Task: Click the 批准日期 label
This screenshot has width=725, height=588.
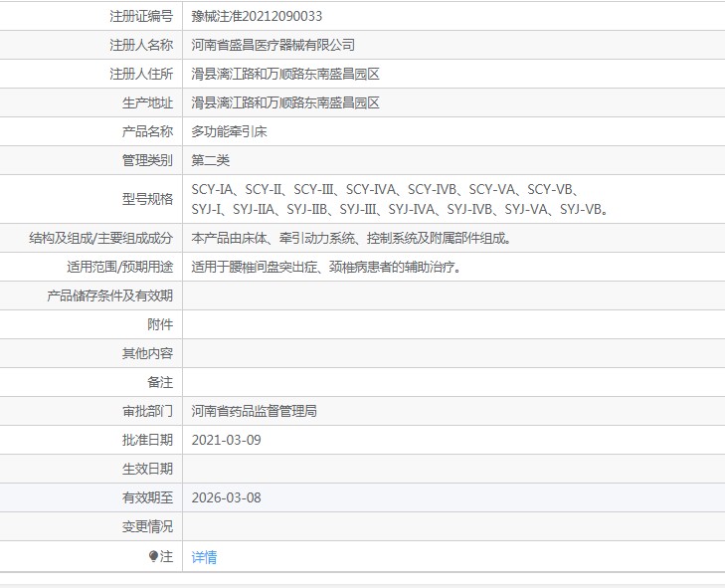Action: [147, 440]
